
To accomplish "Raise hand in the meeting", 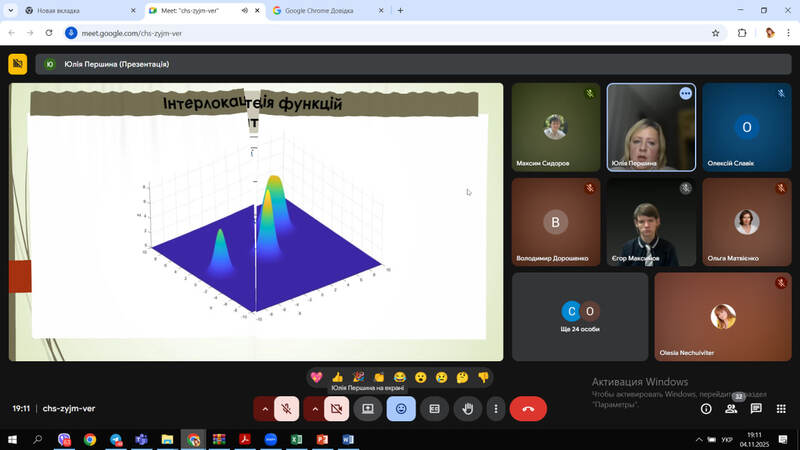I will (467, 408).
